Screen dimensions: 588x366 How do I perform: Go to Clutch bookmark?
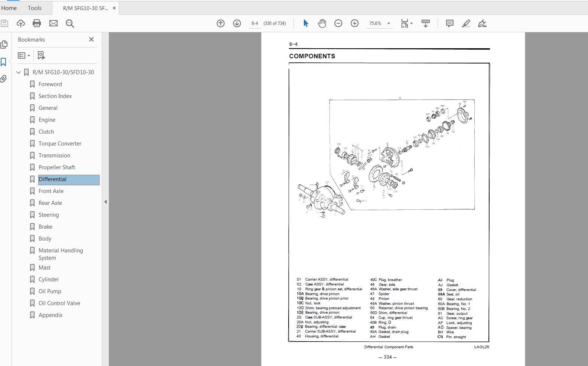(46, 132)
